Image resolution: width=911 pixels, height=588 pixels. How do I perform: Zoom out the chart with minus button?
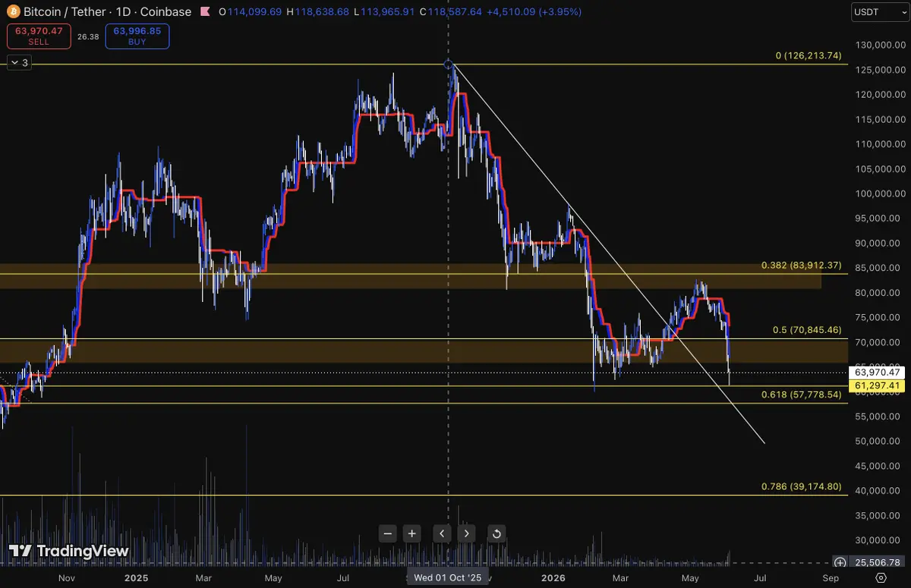click(x=388, y=533)
